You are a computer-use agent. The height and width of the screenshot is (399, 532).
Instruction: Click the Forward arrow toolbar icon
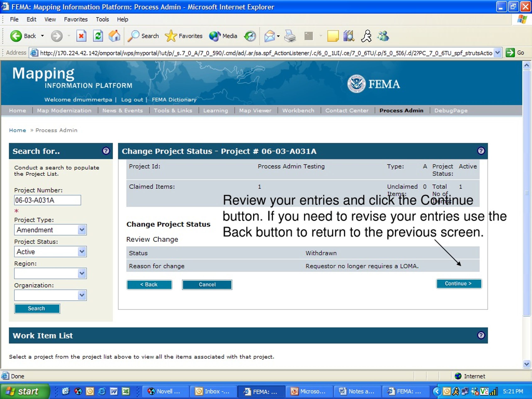click(57, 36)
